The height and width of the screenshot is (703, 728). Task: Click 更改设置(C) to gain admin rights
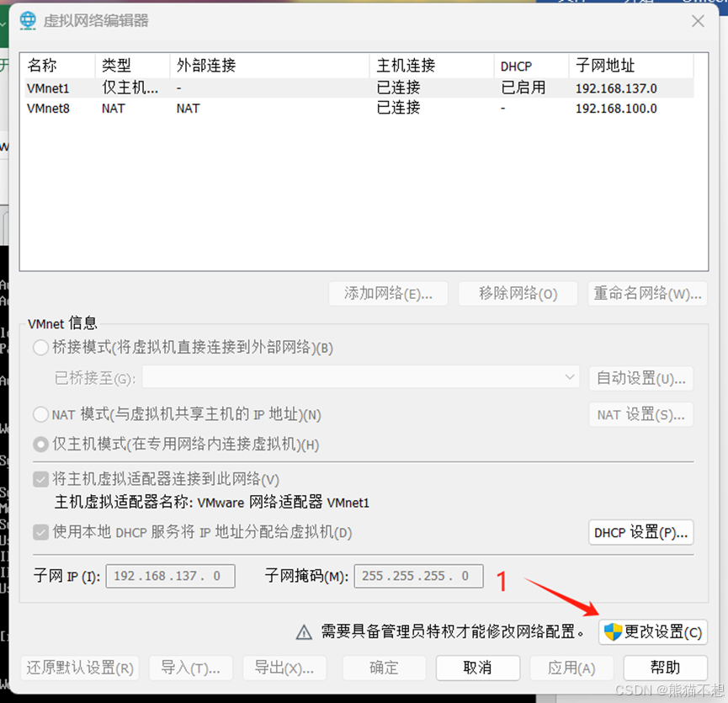pos(653,632)
